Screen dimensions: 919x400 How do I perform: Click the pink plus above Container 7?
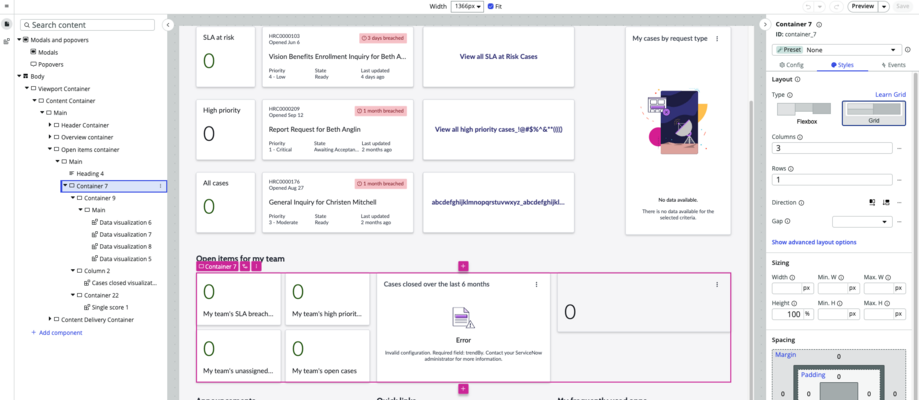tap(463, 266)
